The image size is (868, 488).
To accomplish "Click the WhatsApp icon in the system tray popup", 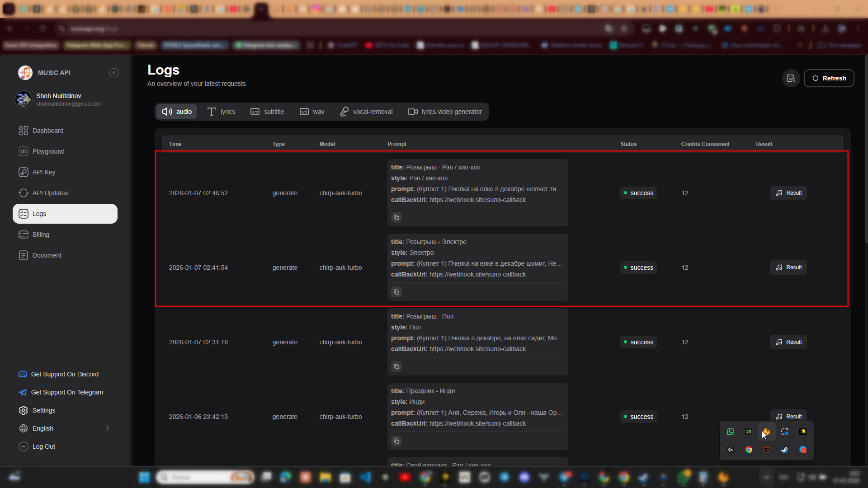I will [x=731, y=432].
